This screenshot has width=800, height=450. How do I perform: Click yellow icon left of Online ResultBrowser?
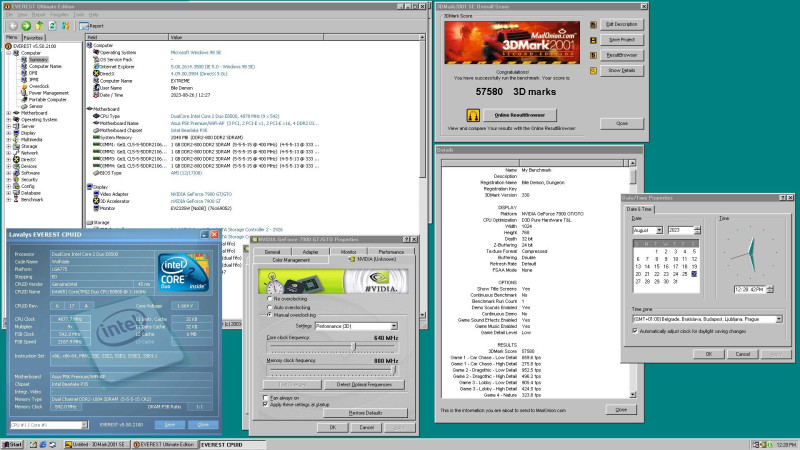473,115
